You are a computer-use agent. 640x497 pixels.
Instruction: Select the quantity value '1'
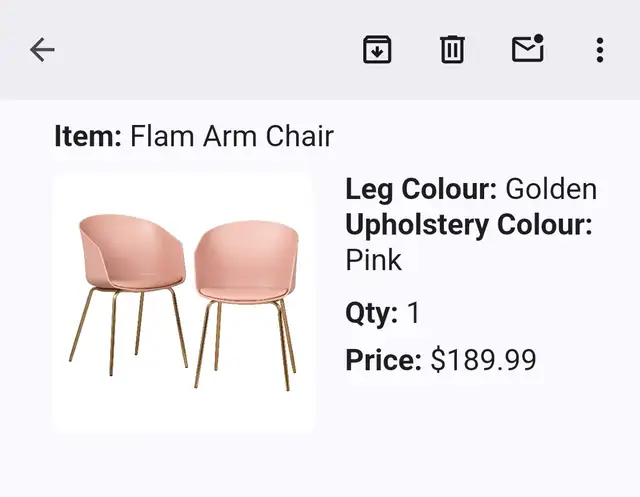click(x=414, y=313)
